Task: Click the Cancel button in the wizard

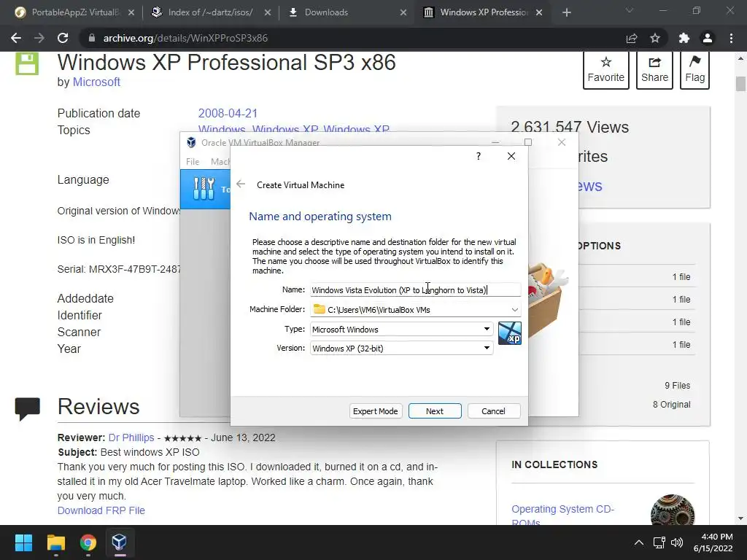Action: coord(494,411)
